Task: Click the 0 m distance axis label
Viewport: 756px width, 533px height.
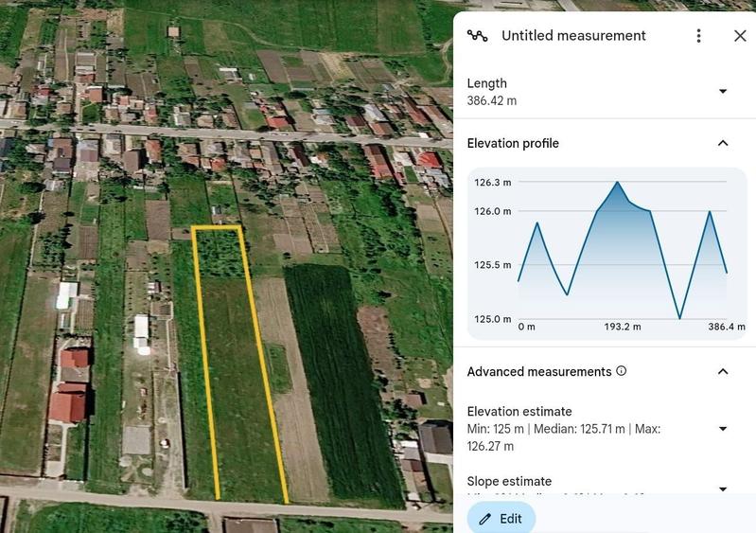Action: tap(526, 327)
